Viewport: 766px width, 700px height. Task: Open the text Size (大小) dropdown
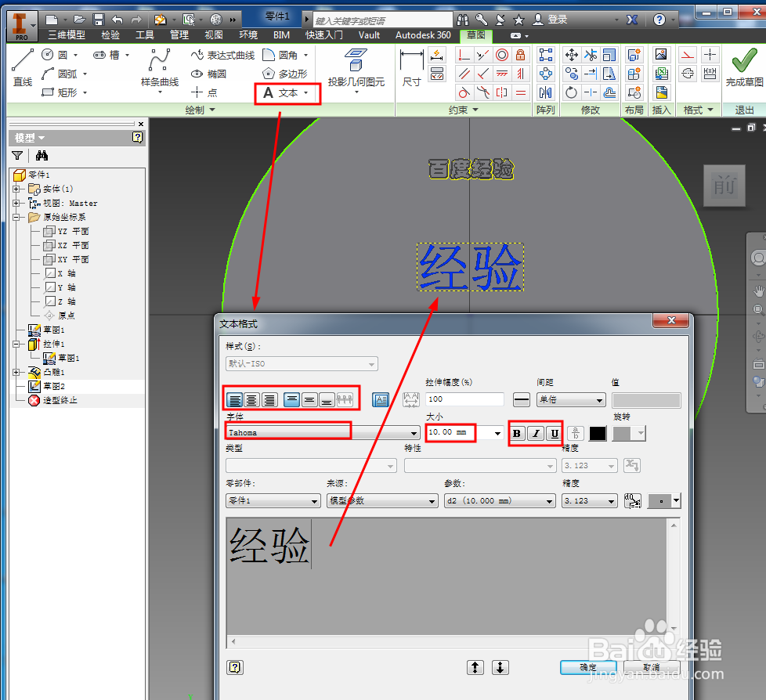coord(497,433)
